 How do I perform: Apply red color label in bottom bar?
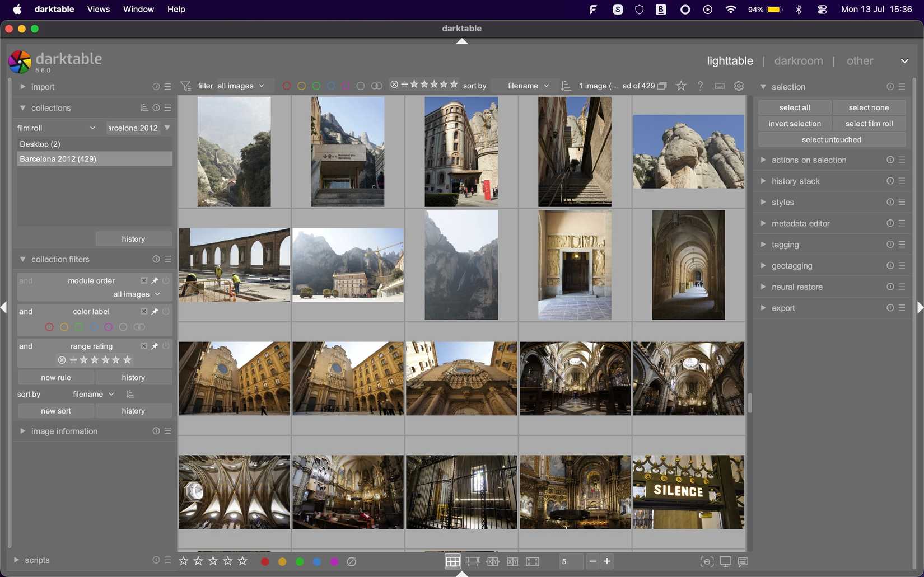coord(265,561)
